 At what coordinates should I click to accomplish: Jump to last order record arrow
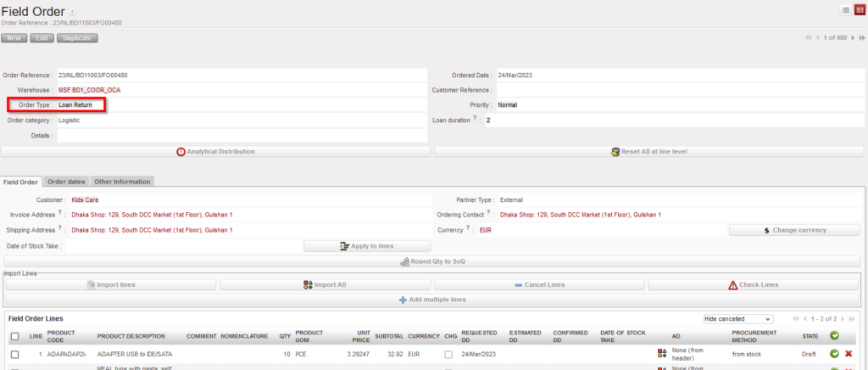tap(861, 38)
